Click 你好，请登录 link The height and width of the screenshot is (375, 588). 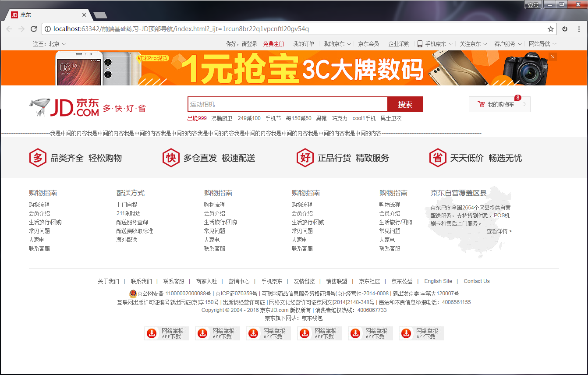241,44
